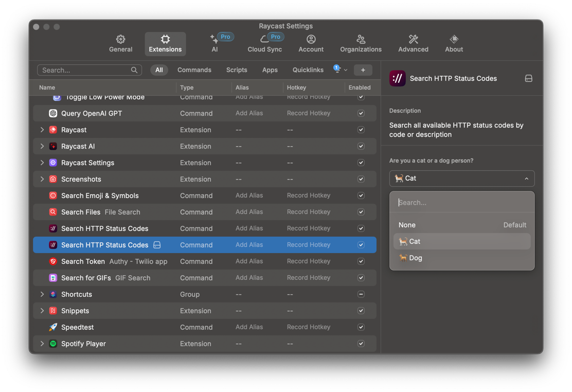The height and width of the screenshot is (392, 572).
Task: Open the General settings tab
Action: [120, 44]
